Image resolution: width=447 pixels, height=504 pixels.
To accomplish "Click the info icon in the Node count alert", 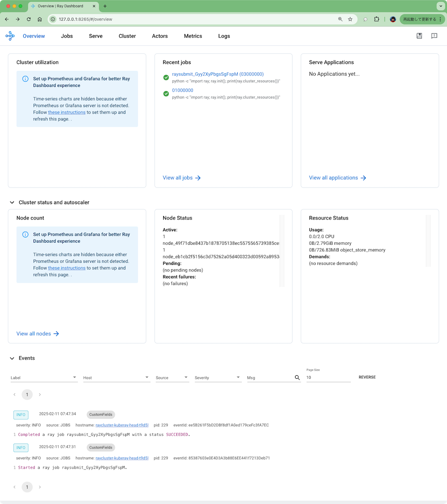I will pyautogui.click(x=25, y=234).
